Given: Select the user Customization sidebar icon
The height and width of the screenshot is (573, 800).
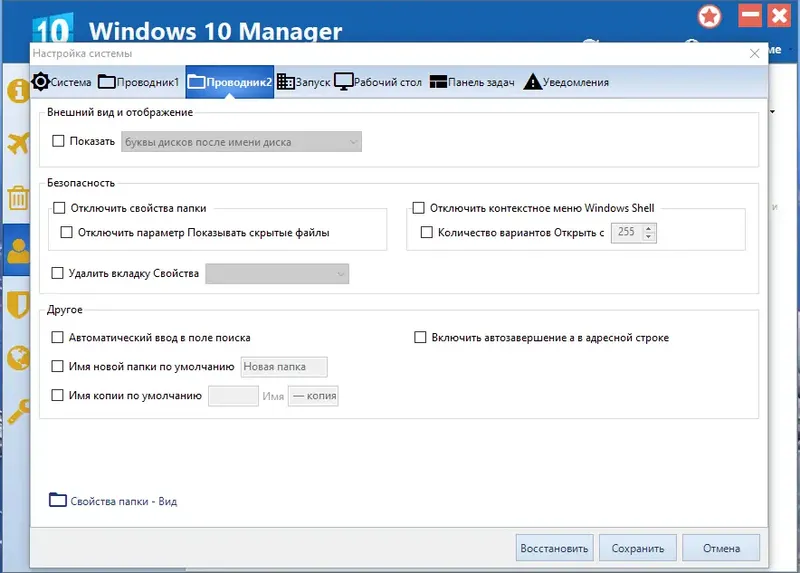Looking at the screenshot, I should [x=18, y=250].
